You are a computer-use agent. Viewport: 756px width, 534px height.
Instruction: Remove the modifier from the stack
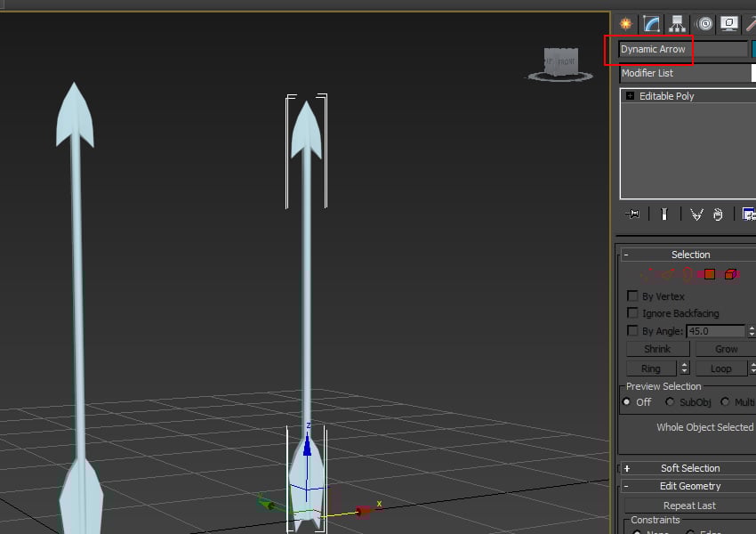(x=717, y=214)
